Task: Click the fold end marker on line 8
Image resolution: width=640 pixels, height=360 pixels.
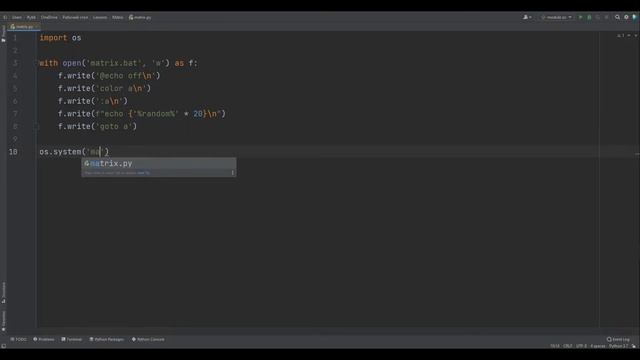Action: 36,127
